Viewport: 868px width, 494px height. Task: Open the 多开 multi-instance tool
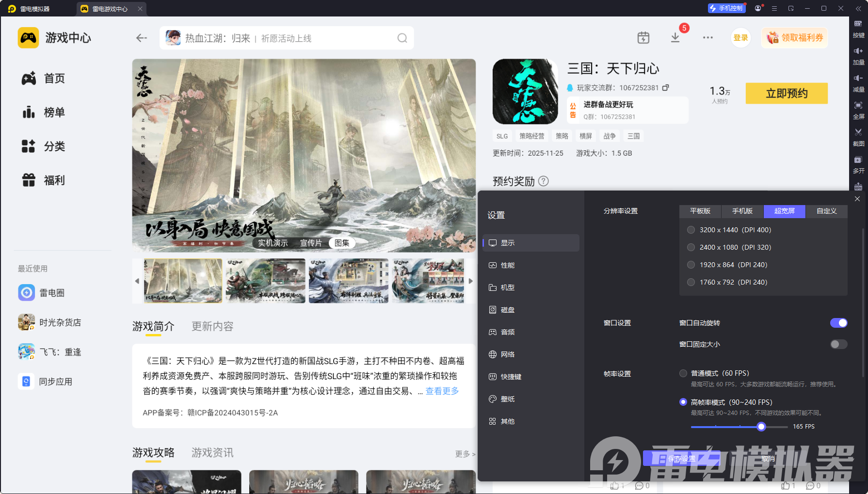[858, 164]
